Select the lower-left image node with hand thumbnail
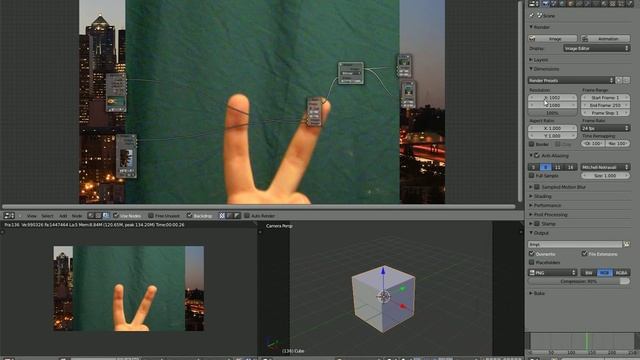 pos(126,156)
